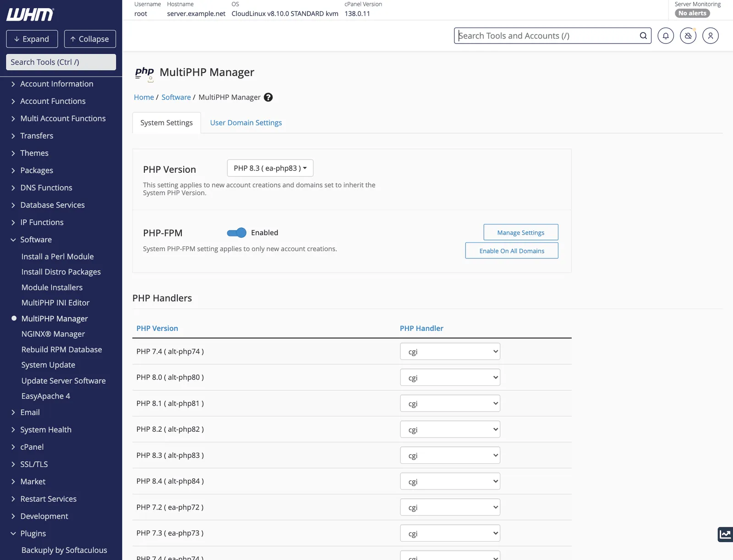The width and height of the screenshot is (733, 560).
Task: Switch to User Domain Settings tab
Action: (246, 123)
